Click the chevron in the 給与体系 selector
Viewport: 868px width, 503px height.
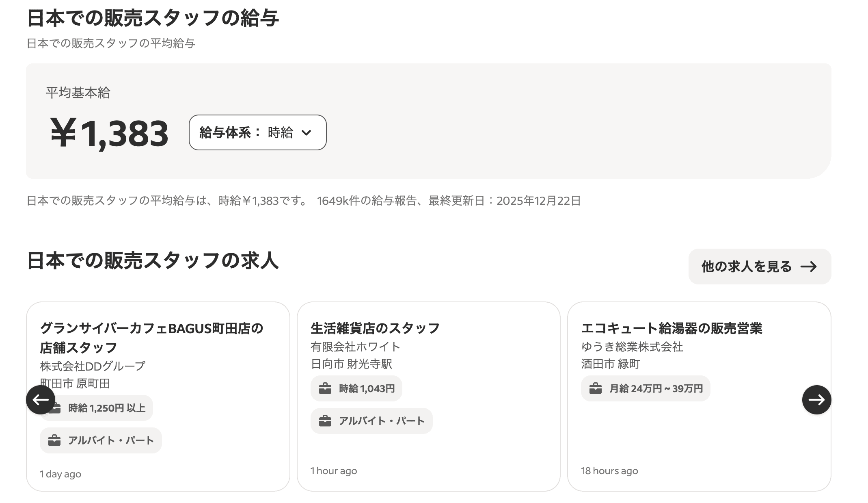[x=307, y=133]
